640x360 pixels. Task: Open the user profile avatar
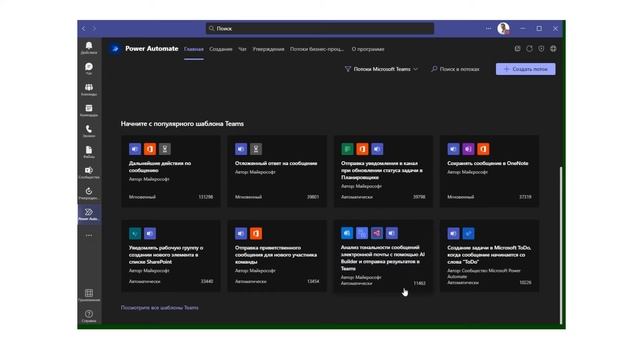coord(503,29)
